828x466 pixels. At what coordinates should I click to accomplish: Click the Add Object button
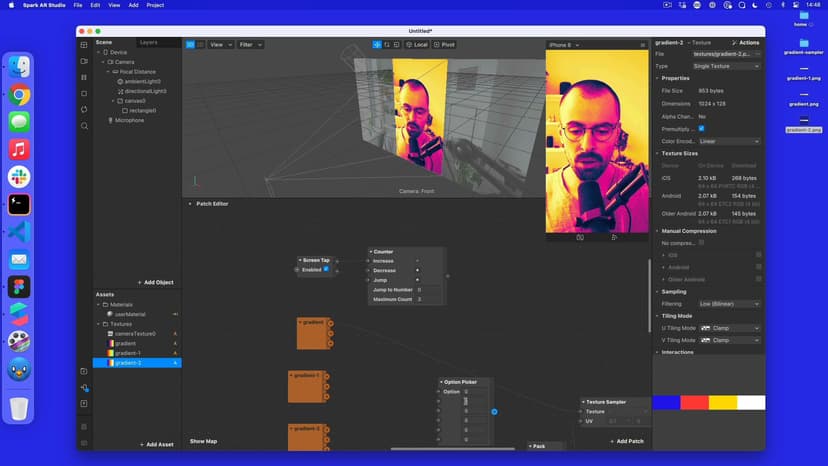155,283
